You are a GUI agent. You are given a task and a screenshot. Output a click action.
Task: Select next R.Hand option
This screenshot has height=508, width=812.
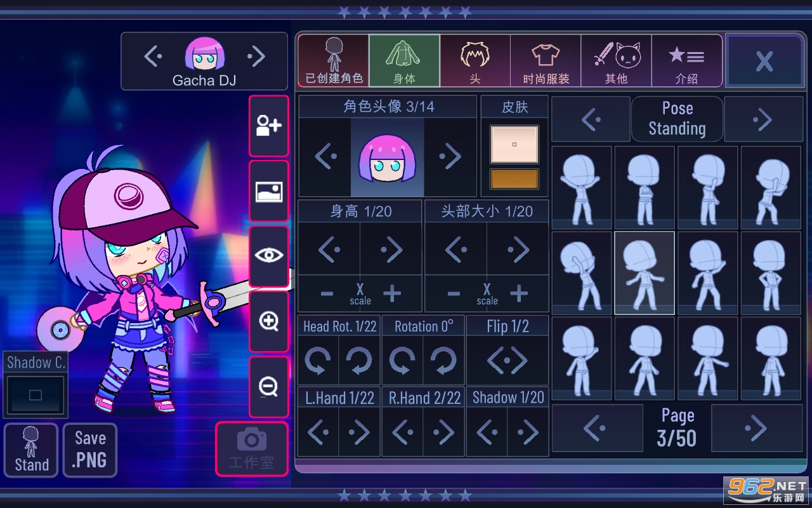[443, 432]
